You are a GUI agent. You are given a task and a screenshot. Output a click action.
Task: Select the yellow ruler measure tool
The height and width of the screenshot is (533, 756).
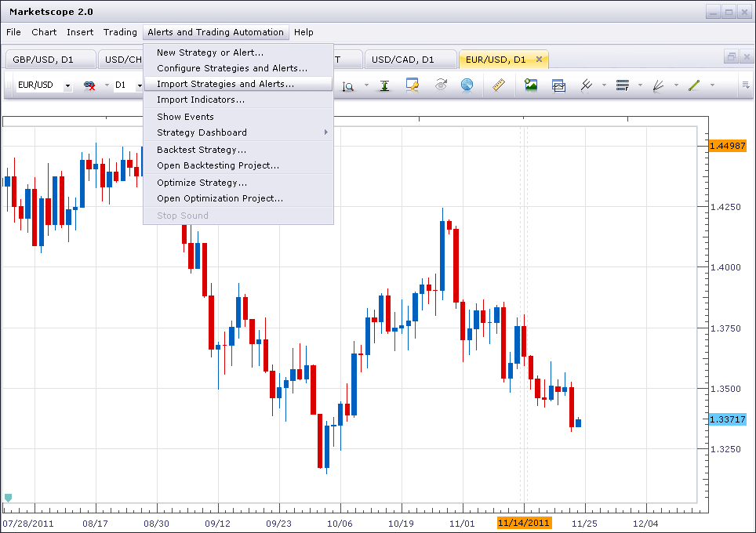click(x=499, y=85)
